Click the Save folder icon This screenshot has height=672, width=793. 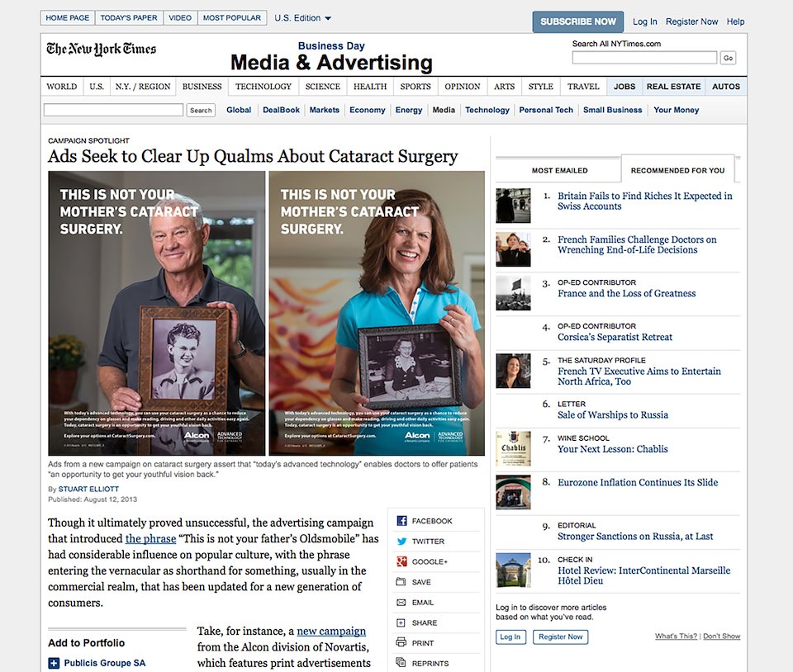coord(401,581)
